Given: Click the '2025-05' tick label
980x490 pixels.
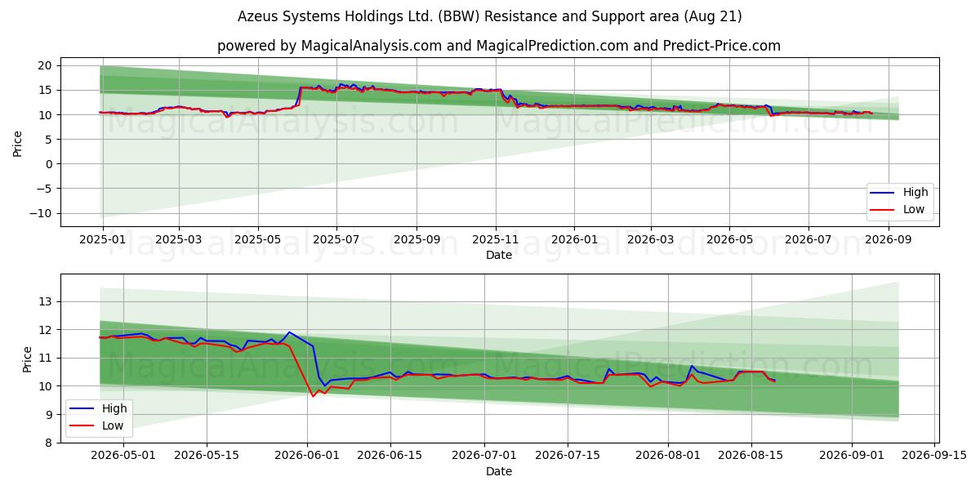Looking at the screenshot, I should click(x=258, y=239).
